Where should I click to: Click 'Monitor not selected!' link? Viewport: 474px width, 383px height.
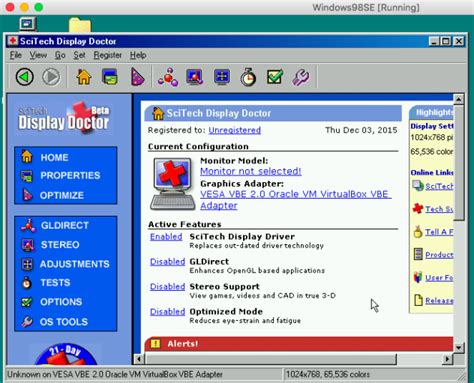coord(251,171)
